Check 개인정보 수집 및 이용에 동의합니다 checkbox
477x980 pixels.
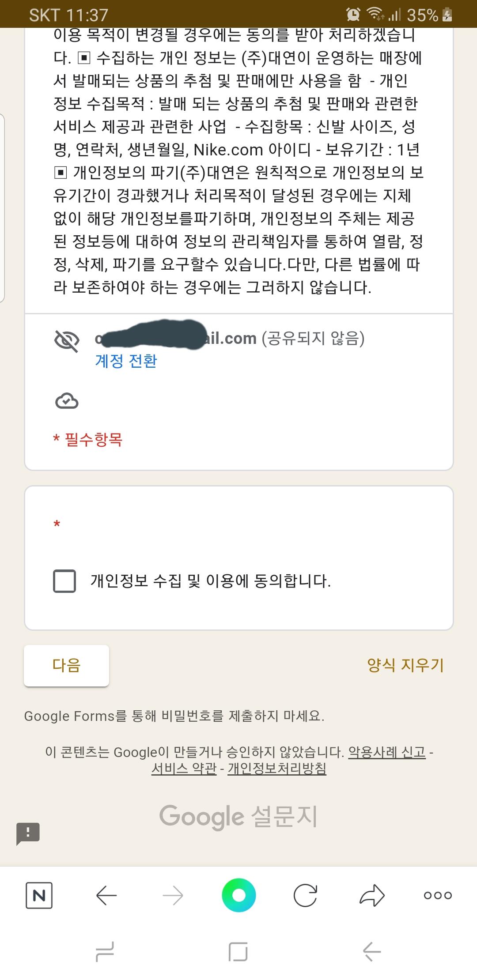pyautogui.click(x=64, y=581)
